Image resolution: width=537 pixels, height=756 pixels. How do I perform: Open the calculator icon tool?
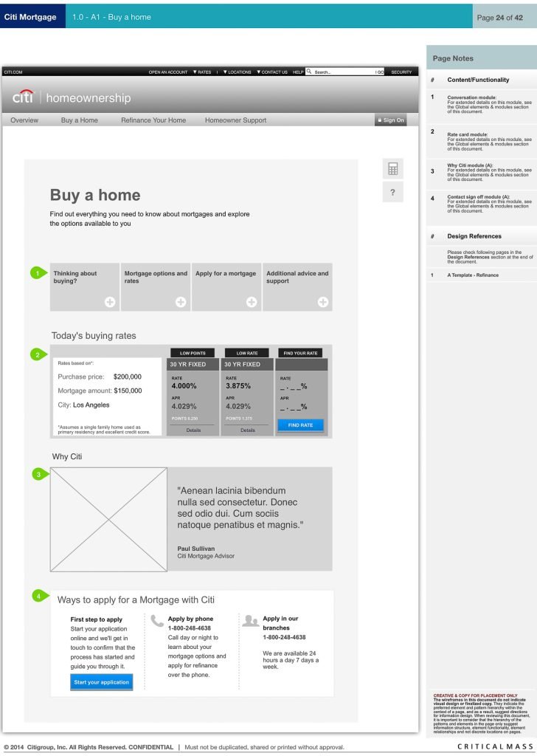392,169
